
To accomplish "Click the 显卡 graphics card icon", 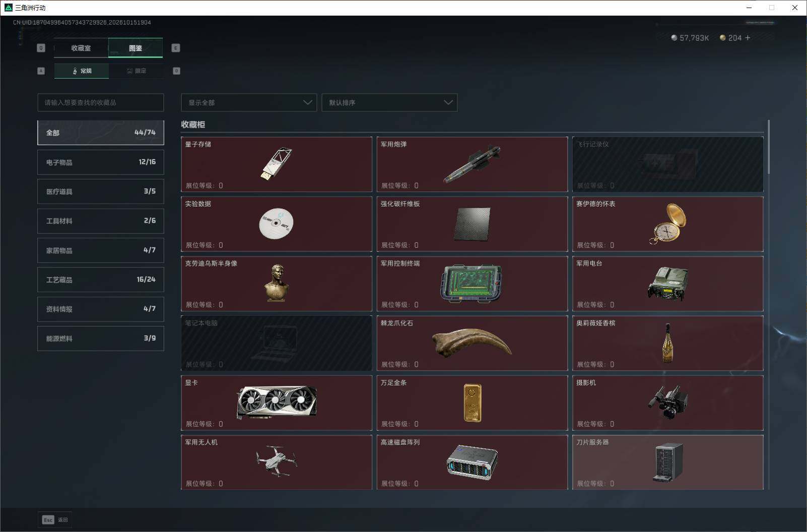I will coord(277,402).
